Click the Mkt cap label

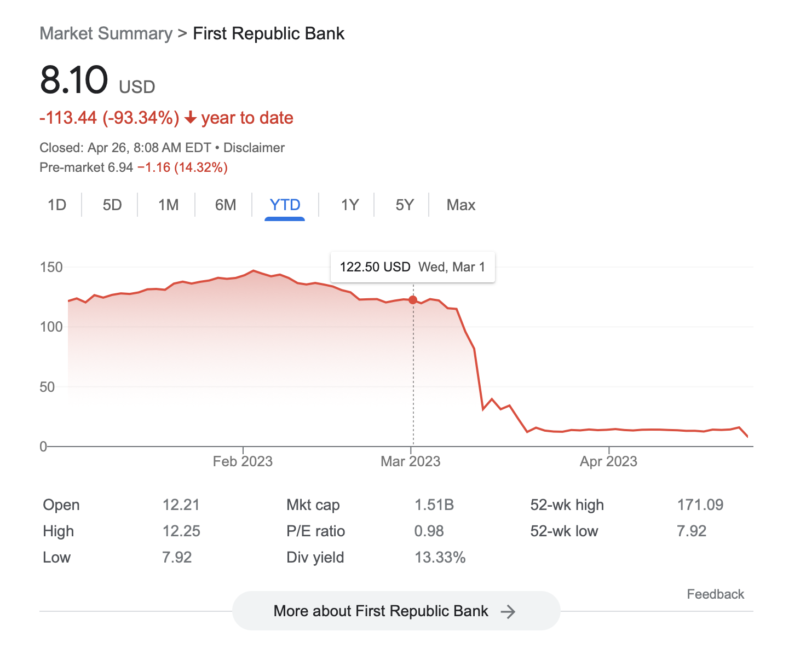tap(313, 505)
